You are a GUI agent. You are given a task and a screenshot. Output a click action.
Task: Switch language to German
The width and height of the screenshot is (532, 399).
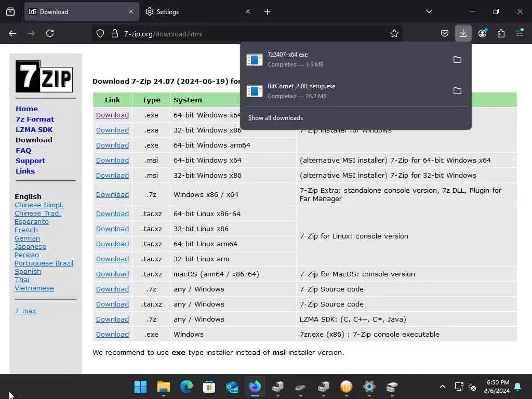click(x=27, y=238)
